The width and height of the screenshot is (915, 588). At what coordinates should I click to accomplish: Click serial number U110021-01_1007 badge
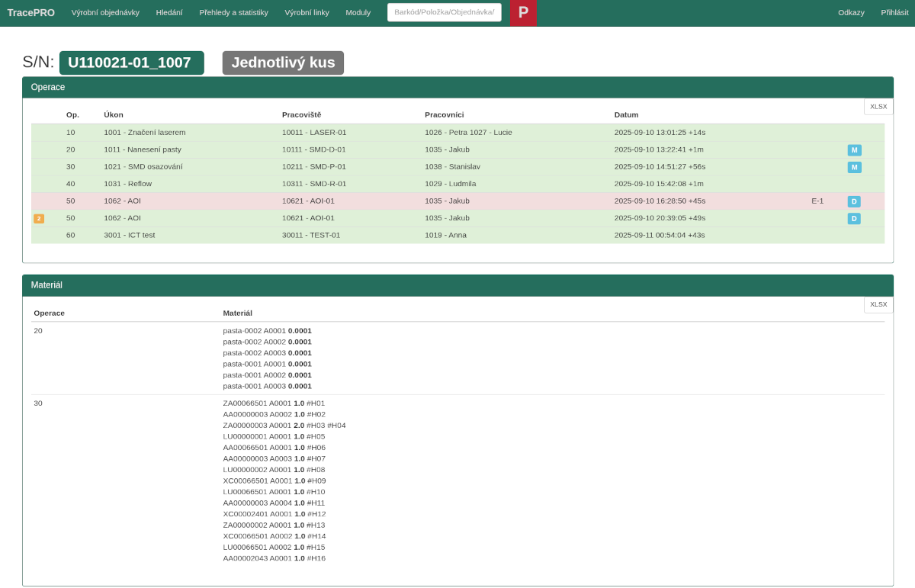click(x=131, y=63)
